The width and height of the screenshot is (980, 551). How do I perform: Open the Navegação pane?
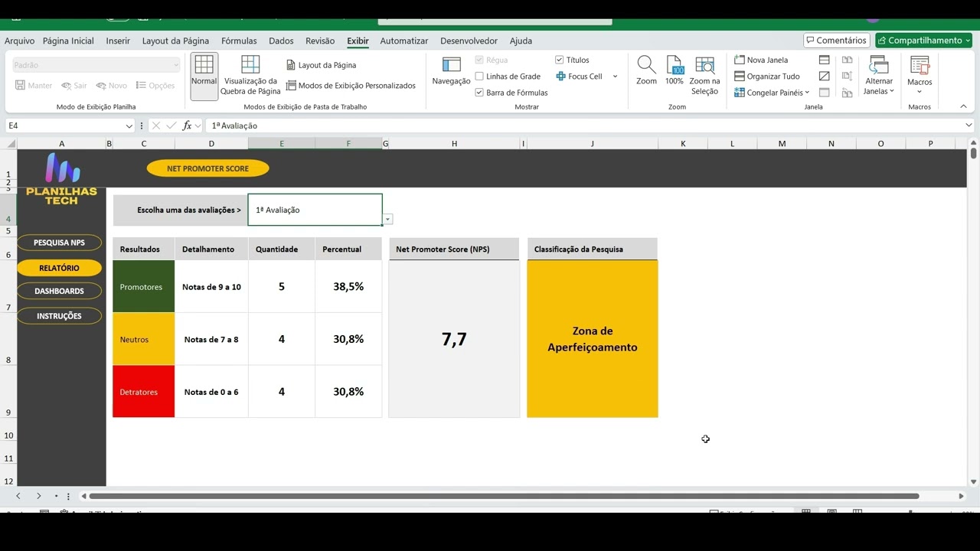pos(452,71)
